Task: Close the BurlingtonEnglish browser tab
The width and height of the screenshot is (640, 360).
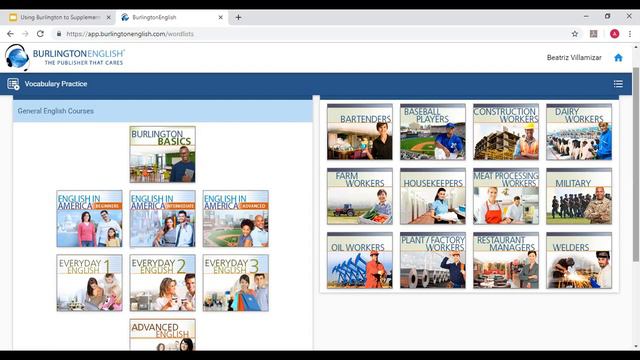Action: (220, 18)
